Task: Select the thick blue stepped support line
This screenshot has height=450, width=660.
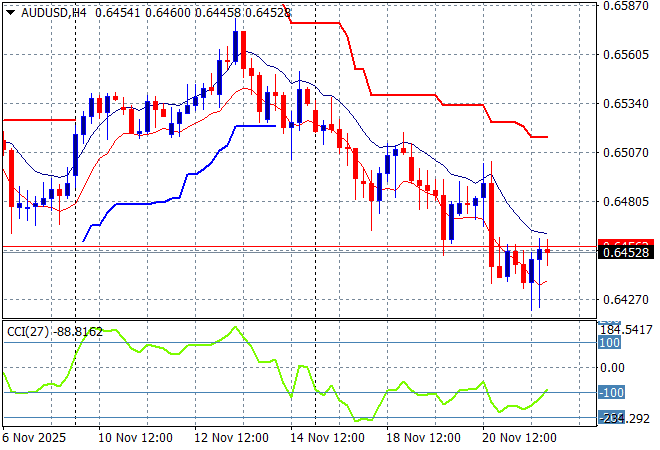Action: [x=150, y=203]
